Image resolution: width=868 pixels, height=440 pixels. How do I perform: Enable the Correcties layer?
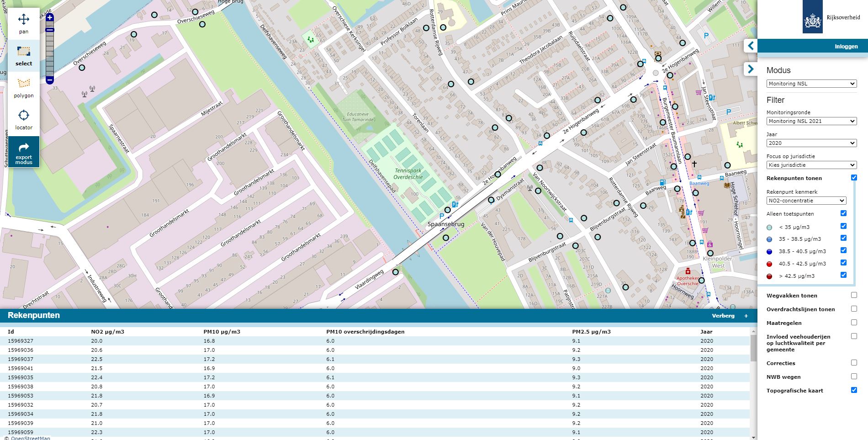854,363
